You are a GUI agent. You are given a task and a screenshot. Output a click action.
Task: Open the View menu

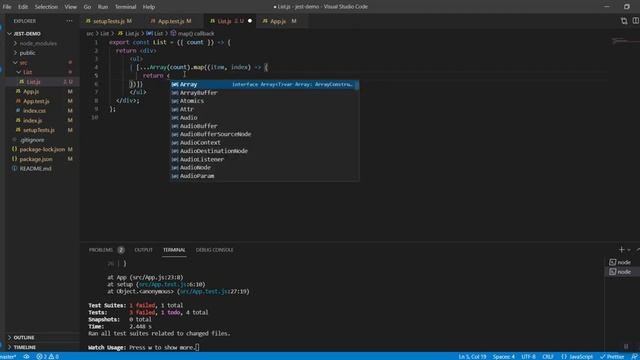(70, 7)
